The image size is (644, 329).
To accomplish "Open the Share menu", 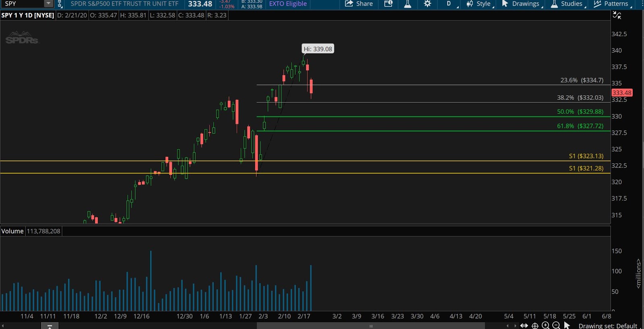I will coord(359,4).
